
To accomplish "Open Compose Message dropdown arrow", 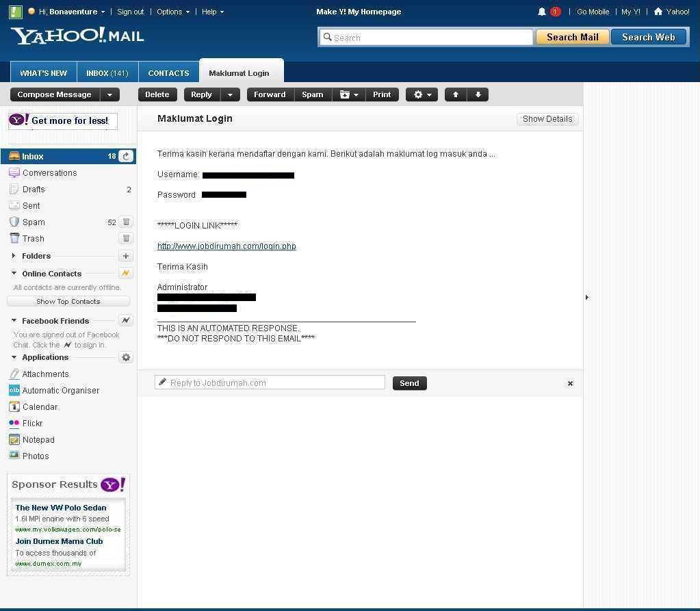I will 109,94.
